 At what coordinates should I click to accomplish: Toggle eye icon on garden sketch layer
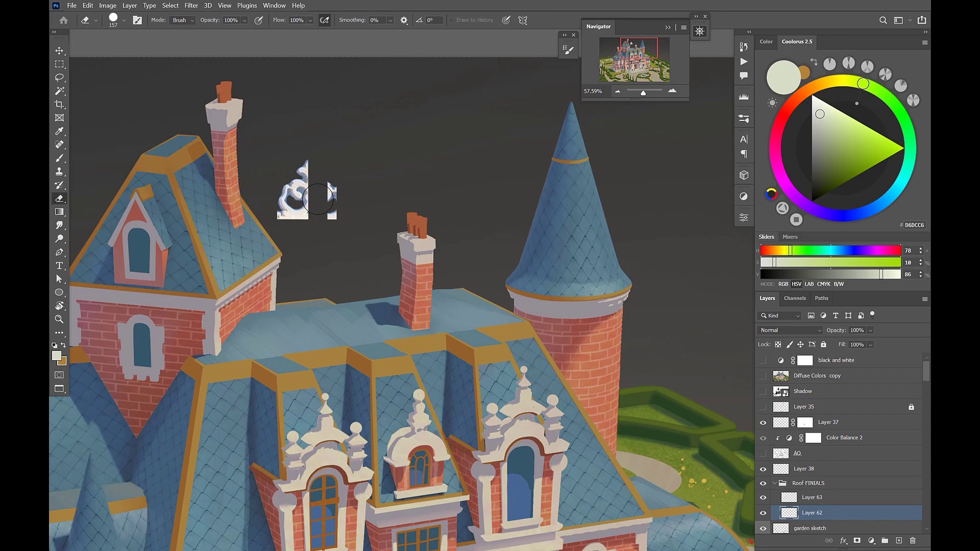coord(763,528)
